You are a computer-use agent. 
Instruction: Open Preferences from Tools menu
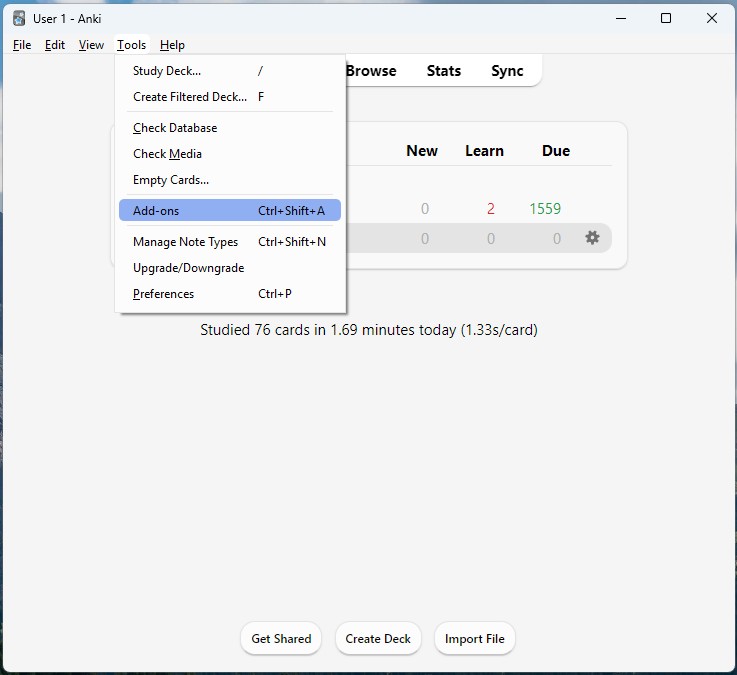click(x=230, y=294)
